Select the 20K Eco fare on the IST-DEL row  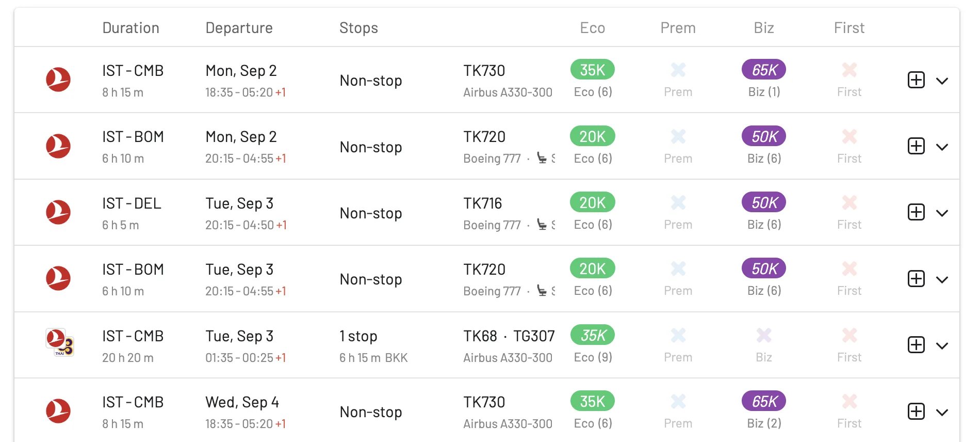(593, 202)
